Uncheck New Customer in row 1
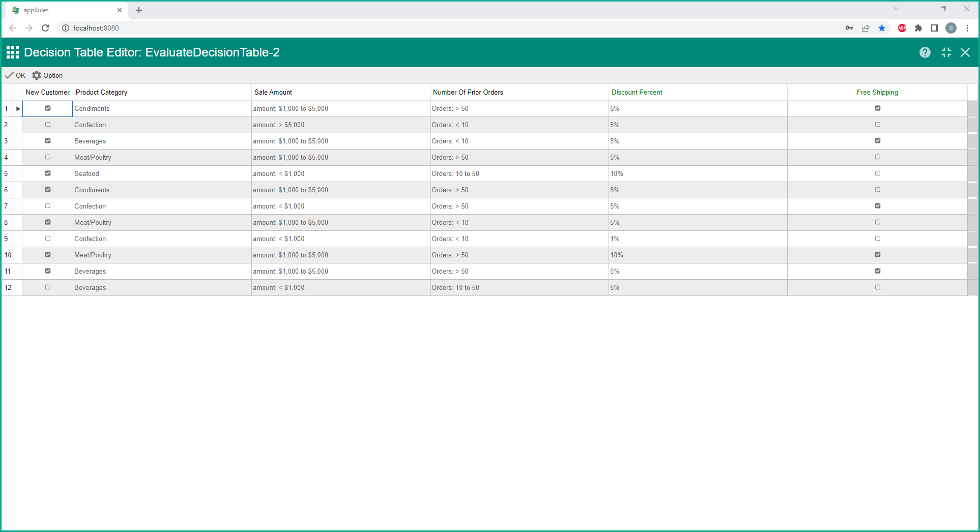This screenshot has width=980, height=532. [48, 108]
